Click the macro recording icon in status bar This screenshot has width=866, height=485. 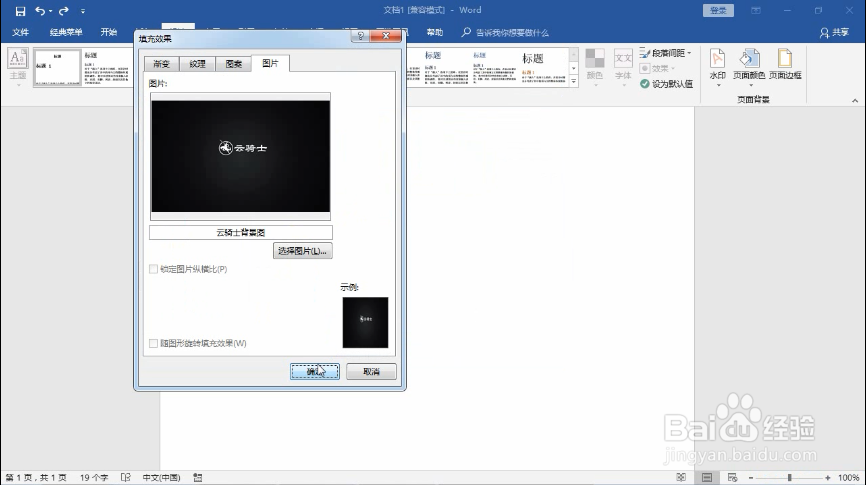point(198,477)
